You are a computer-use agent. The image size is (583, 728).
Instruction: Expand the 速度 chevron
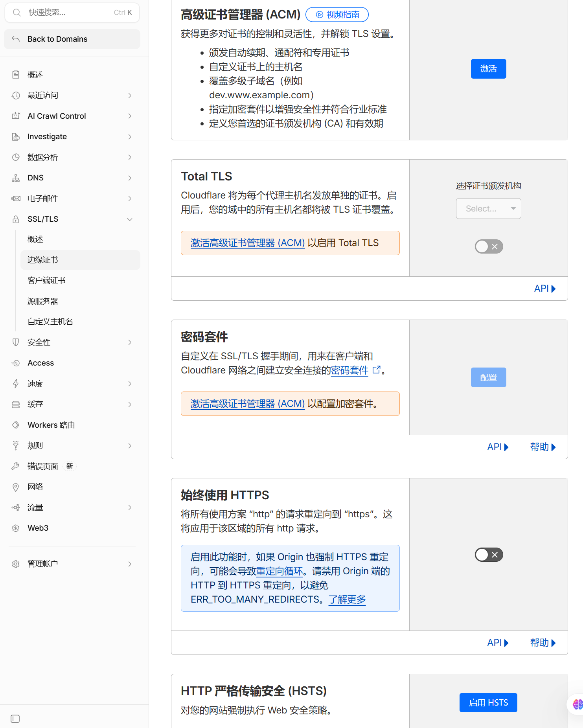[x=130, y=384]
